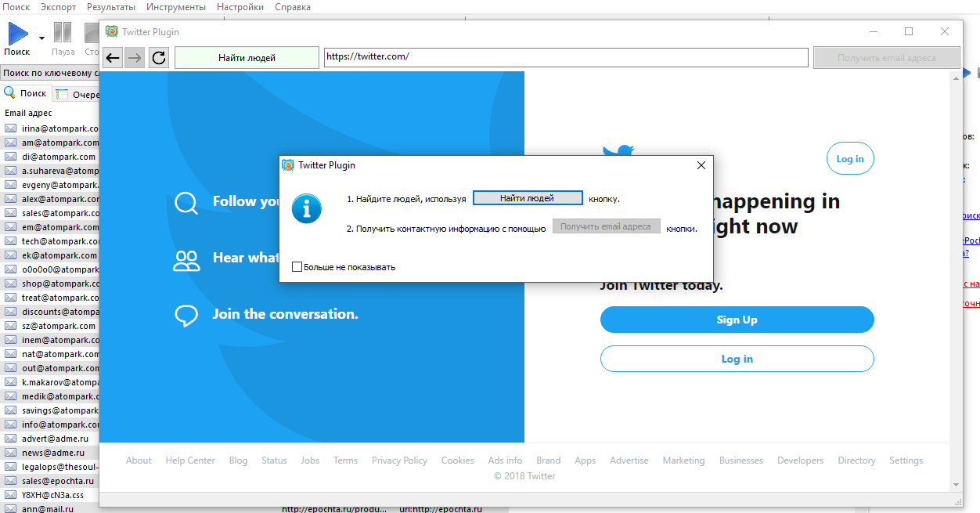
Task: Select the o0o0o0@atompark row text
Action: coord(60,269)
